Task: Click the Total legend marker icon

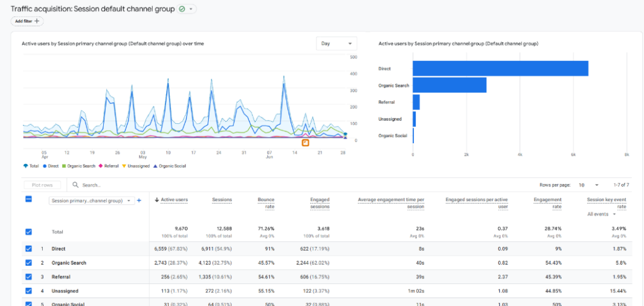Action: [x=25, y=166]
